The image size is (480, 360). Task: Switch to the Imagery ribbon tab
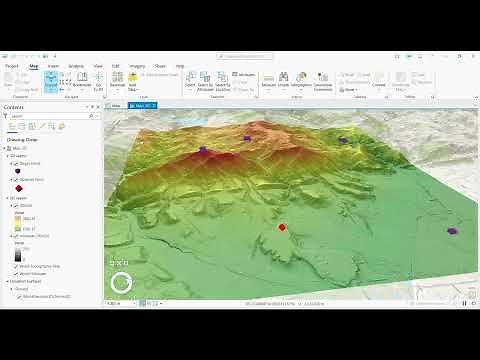tap(137, 66)
